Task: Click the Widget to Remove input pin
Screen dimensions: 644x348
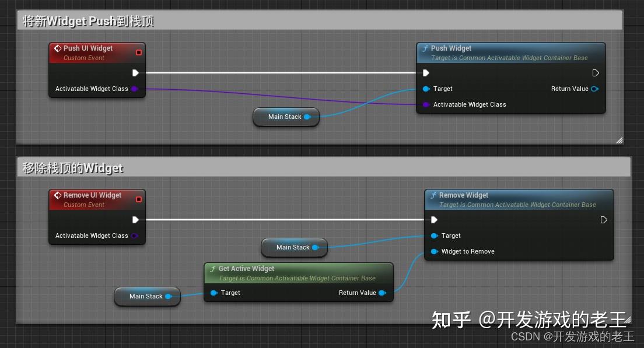Action: 434,252
